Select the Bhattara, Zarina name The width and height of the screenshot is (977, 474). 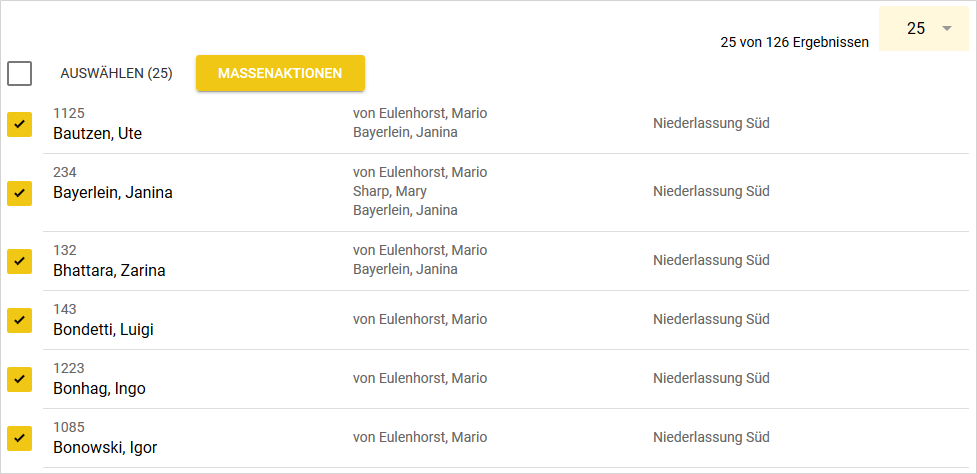(109, 270)
